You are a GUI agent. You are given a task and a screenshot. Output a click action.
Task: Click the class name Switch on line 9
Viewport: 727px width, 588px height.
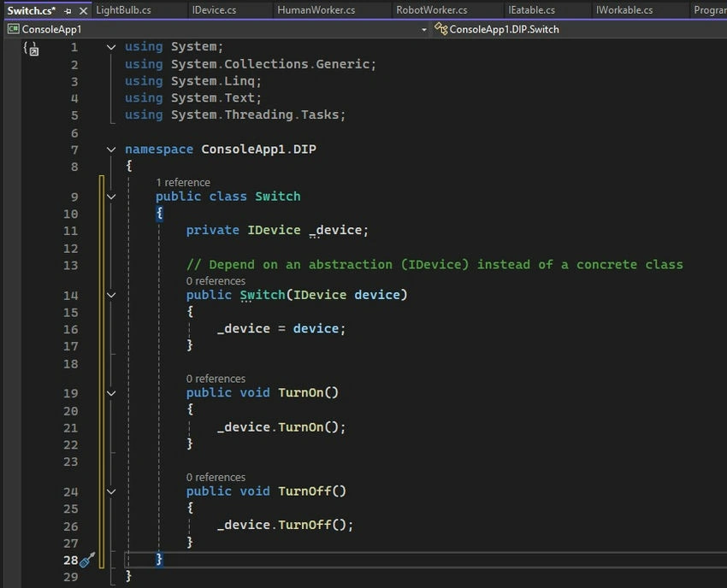click(278, 197)
